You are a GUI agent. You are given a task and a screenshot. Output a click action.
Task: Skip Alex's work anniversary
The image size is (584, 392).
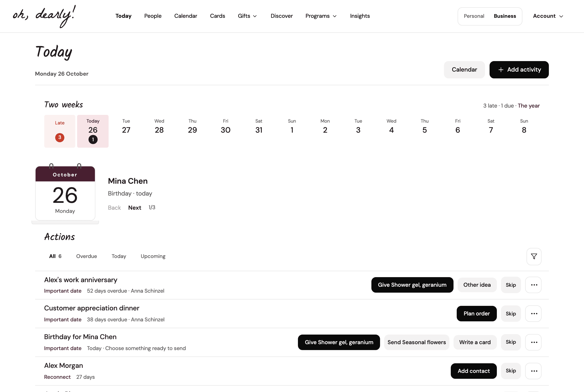(x=511, y=285)
